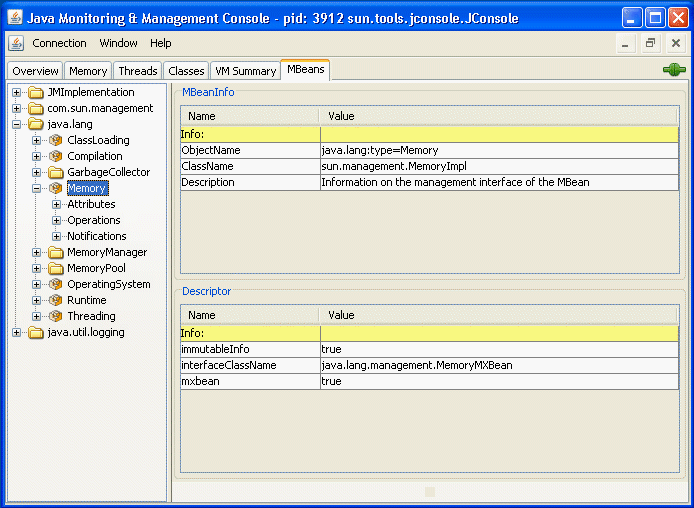The height and width of the screenshot is (508, 694).
Task: Click the OperatingSystem bean icon
Action: pyautogui.click(x=55, y=284)
